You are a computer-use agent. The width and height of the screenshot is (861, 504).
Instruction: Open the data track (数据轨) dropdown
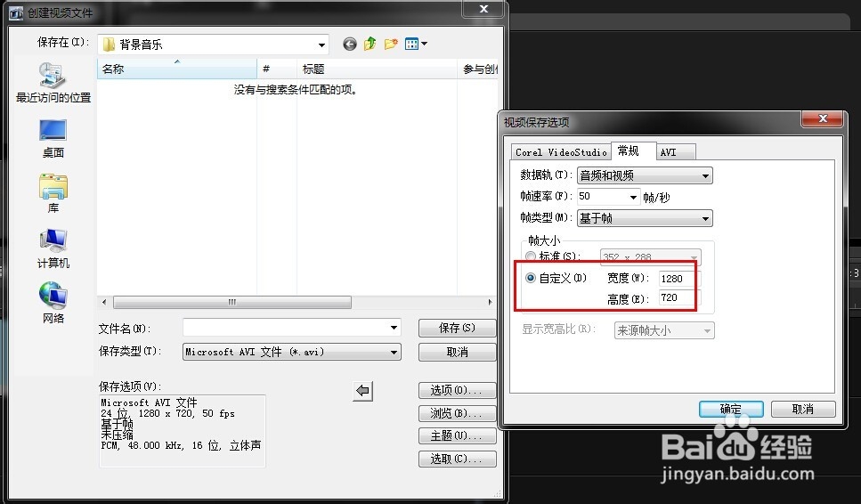tap(645, 175)
